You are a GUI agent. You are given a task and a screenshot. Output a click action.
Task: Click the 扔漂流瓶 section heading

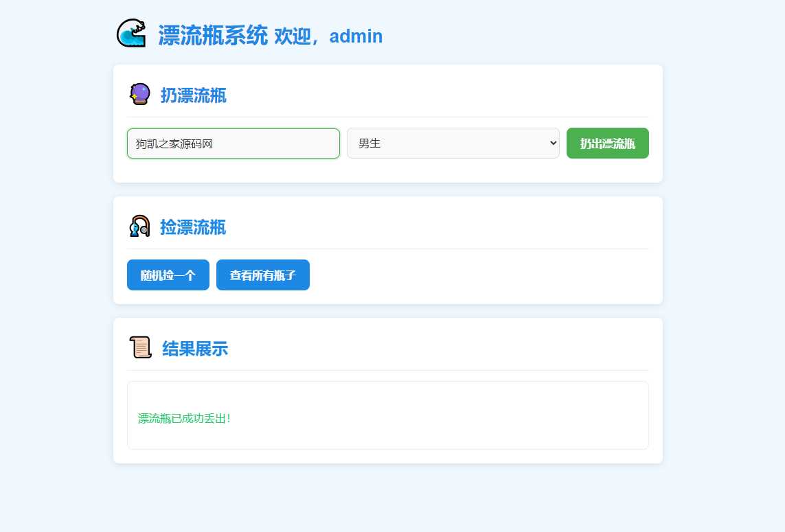194,95
